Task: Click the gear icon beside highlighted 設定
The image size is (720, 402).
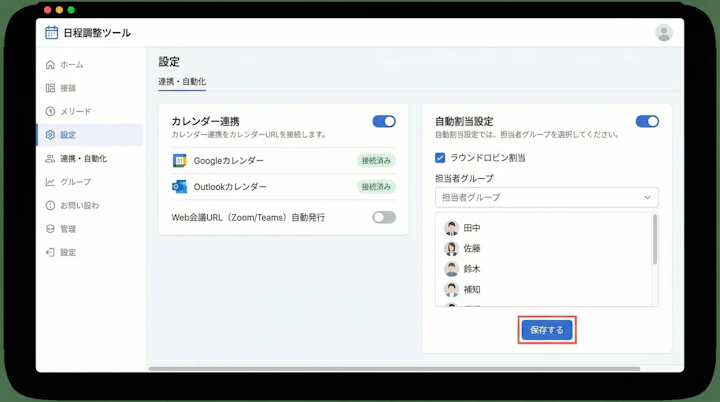Action: (50, 135)
